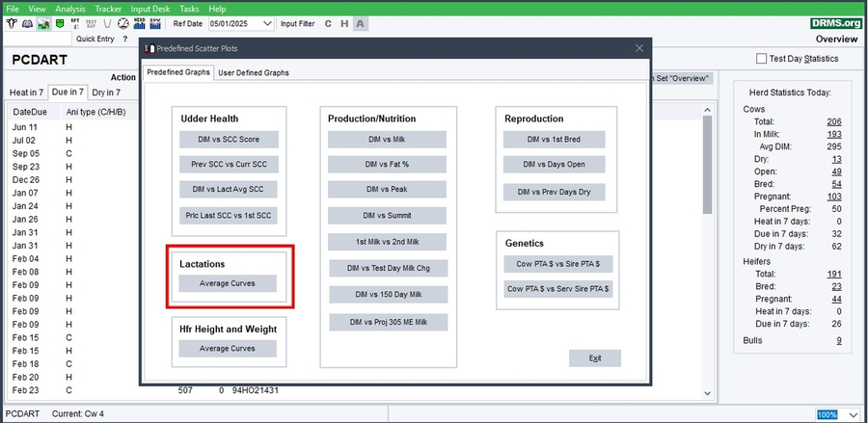Click the open book toolbar icon
The width and height of the screenshot is (868, 423).
click(x=27, y=24)
